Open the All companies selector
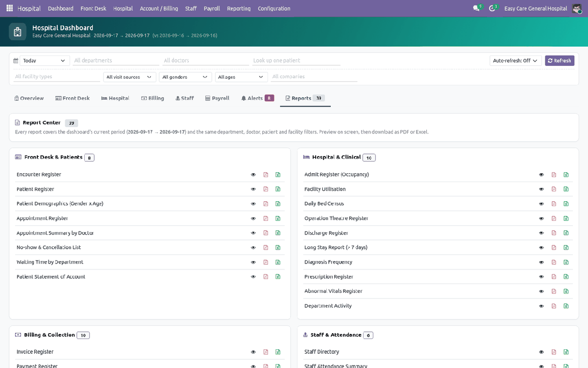The height and width of the screenshot is (368, 588). (314, 77)
